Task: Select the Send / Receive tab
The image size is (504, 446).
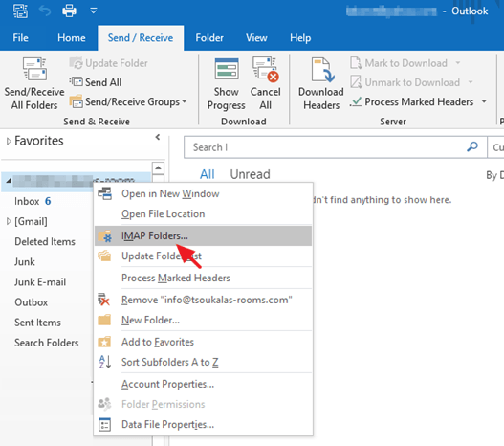Action: click(141, 38)
